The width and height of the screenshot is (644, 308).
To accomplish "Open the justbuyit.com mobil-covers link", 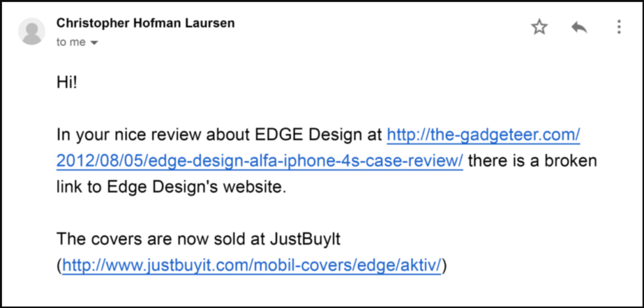I will click(252, 266).
